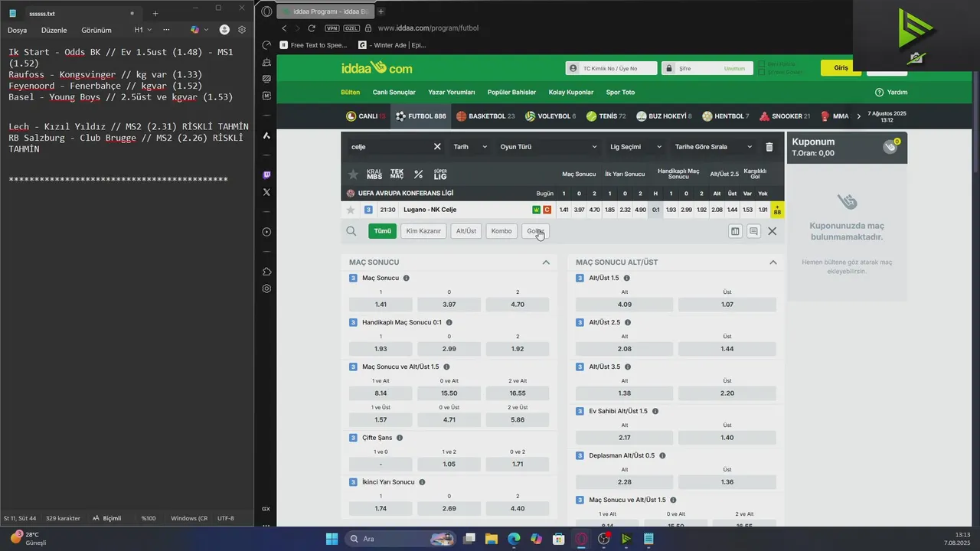The height and width of the screenshot is (551, 980).
Task: Select the percentage filter icon
Action: [418, 174]
